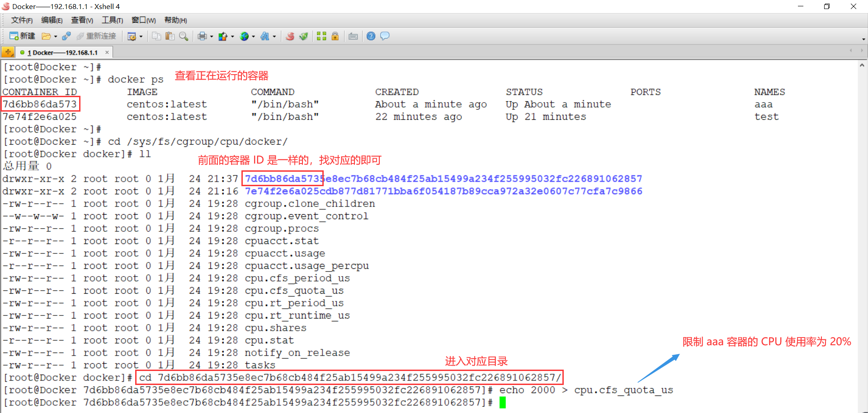Close the Docker session tab
This screenshot has height=413, width=868.
107,52
